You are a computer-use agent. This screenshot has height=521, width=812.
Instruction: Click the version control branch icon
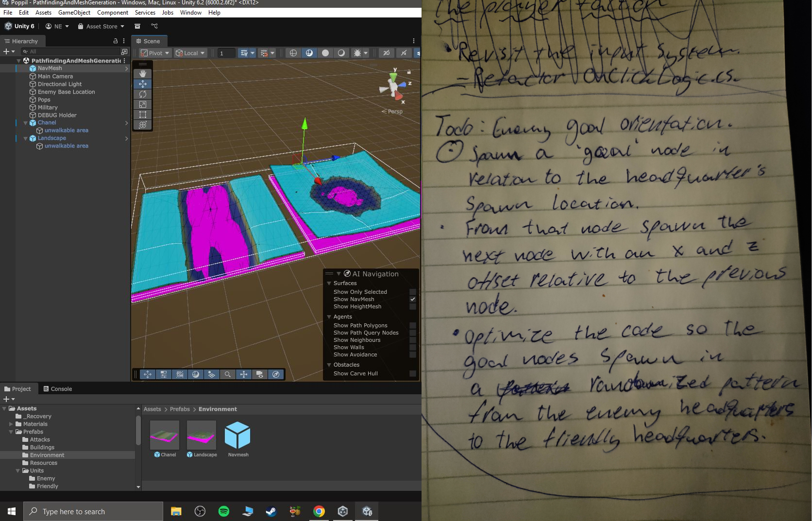[x=154, y=26]
